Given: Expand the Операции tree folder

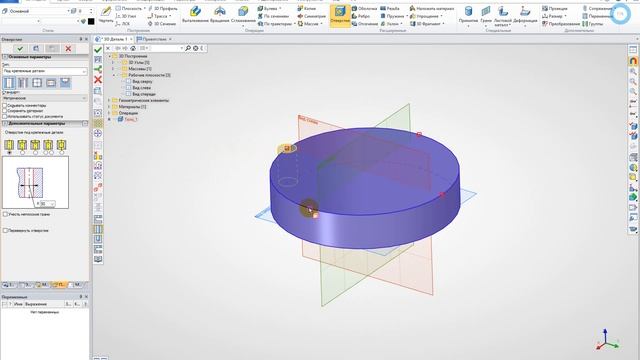Looking at the screenshot, I should coord(109,113).
